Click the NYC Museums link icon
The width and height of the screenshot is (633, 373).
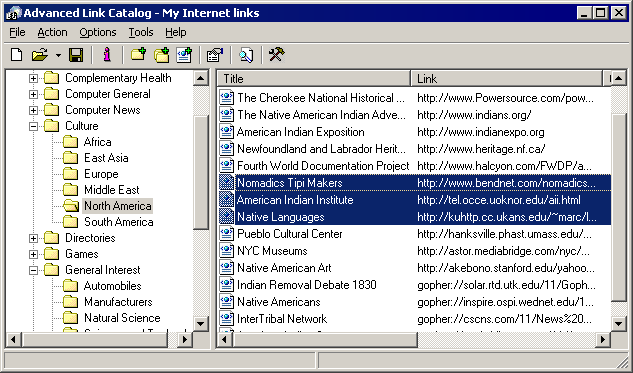point(226,251)
